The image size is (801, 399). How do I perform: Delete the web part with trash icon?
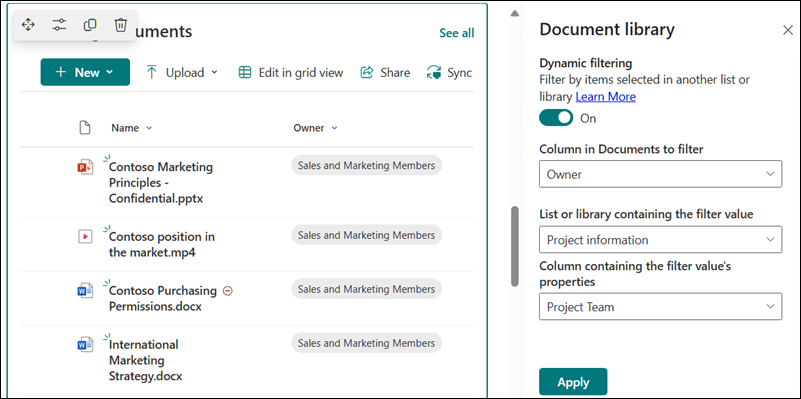[x=121, y=25]
